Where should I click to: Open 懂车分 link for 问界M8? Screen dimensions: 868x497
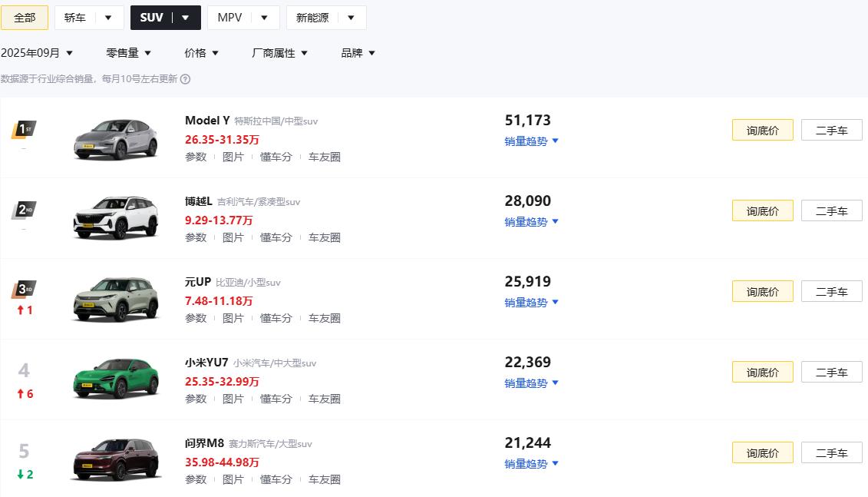point(276,479)
